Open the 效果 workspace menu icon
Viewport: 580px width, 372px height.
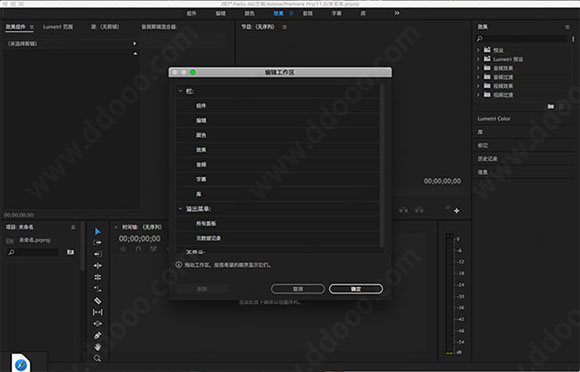291,13
